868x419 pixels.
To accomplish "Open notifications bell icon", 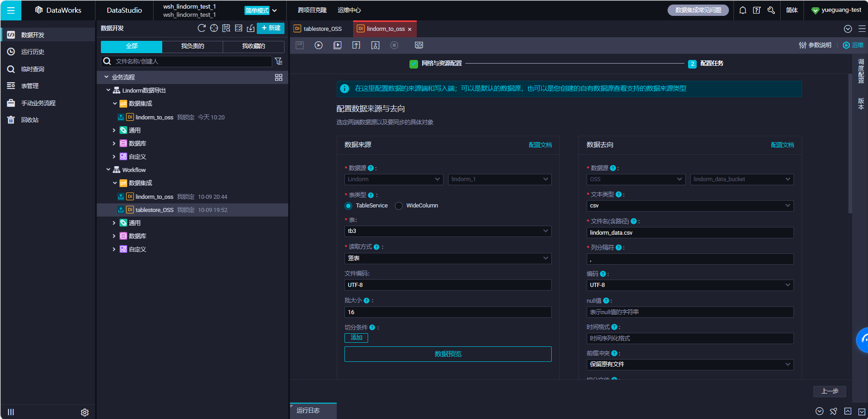I will coord(743,10).
